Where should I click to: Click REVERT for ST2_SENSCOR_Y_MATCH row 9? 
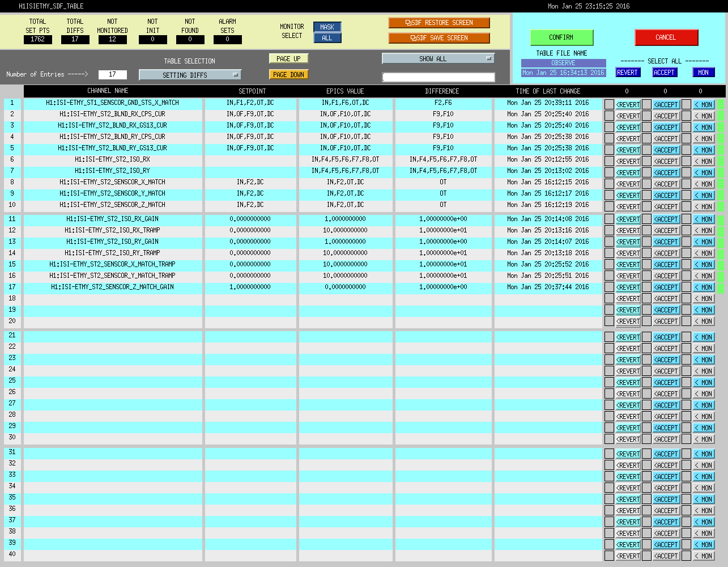[x=628, y=196]
